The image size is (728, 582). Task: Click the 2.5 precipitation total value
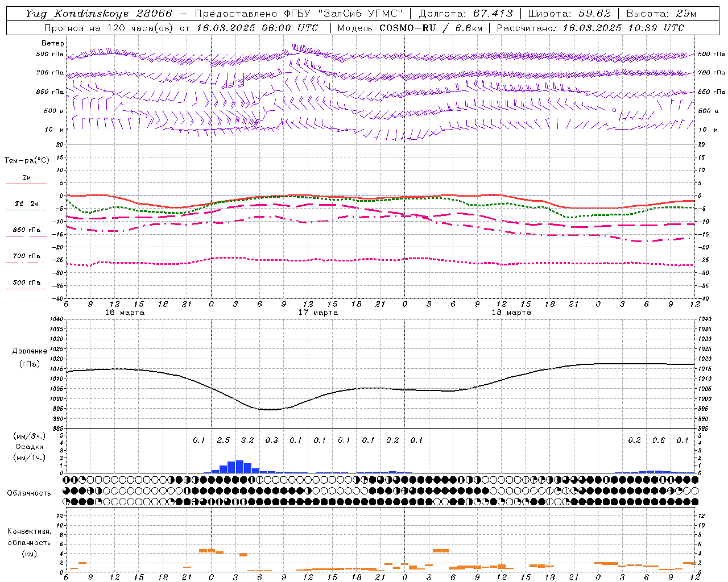pos(224,440)
